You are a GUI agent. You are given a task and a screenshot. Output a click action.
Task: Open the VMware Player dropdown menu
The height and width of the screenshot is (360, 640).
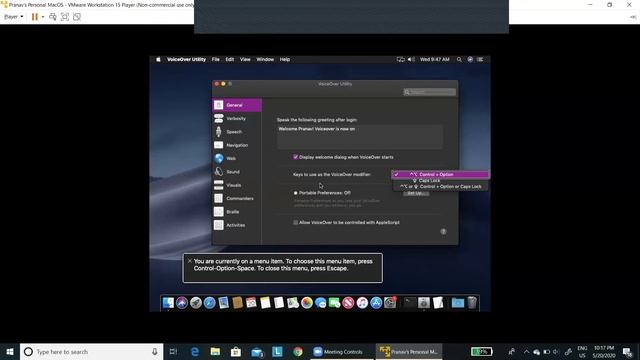click(13, 17)
